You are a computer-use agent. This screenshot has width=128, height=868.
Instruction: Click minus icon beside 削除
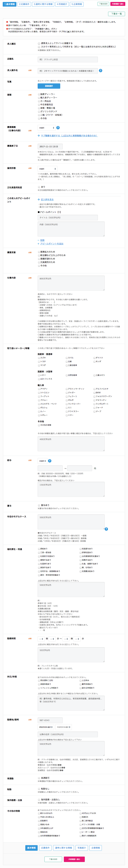coord(39,240)
